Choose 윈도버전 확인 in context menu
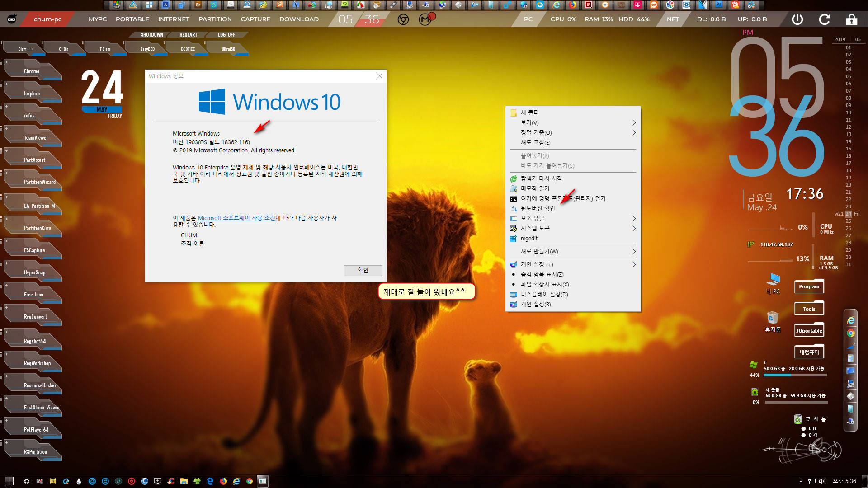The width and height of the screenshot is (868, 488). coord(573,208)
